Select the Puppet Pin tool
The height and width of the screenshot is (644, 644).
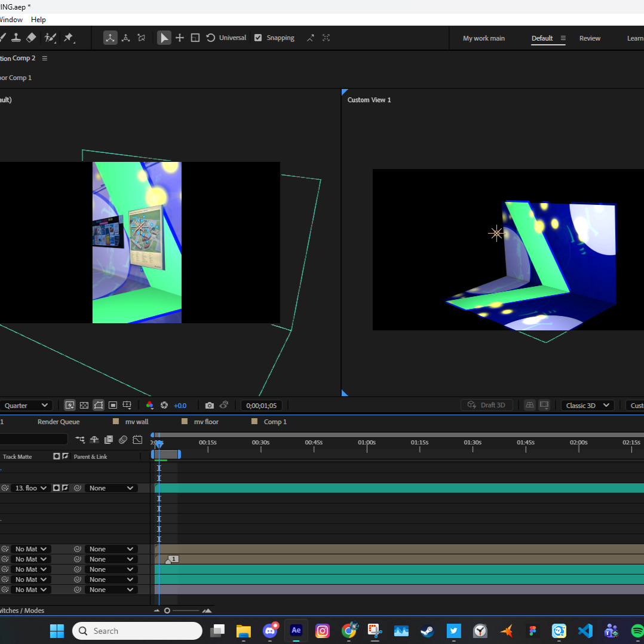click(68, 37)
